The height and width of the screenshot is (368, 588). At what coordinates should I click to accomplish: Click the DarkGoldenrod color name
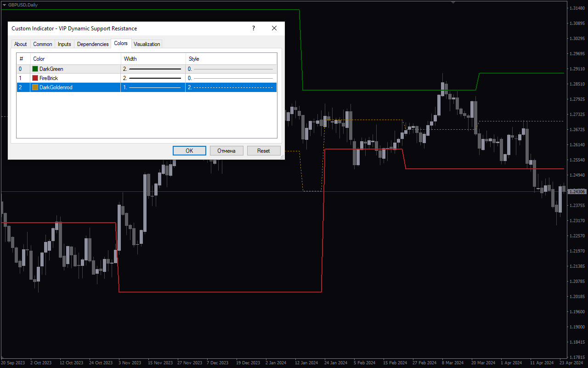point(56,87)
